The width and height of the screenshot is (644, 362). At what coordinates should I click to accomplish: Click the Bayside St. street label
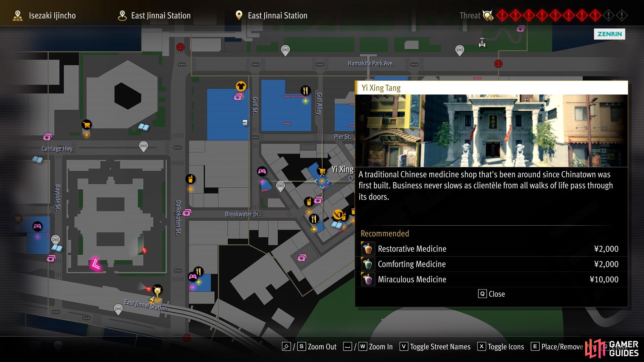58,197
